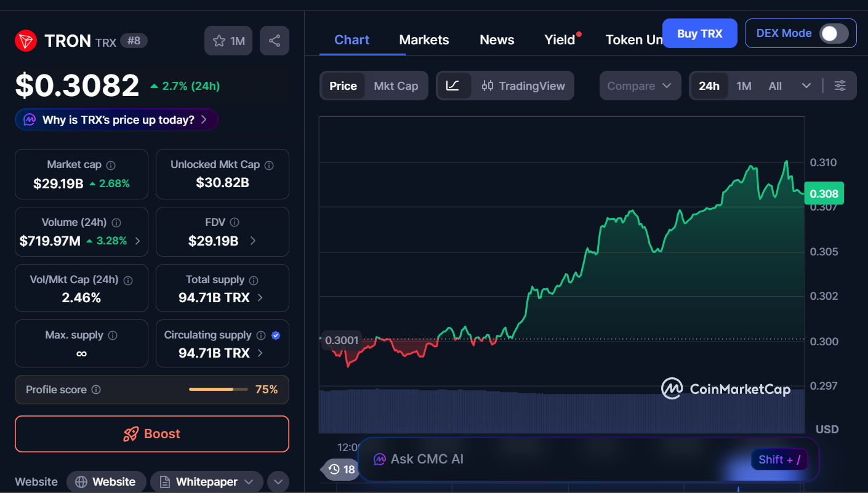868x493 pixels.
Task: Expand the All timeframe dropdown
Action: [806, 86]
